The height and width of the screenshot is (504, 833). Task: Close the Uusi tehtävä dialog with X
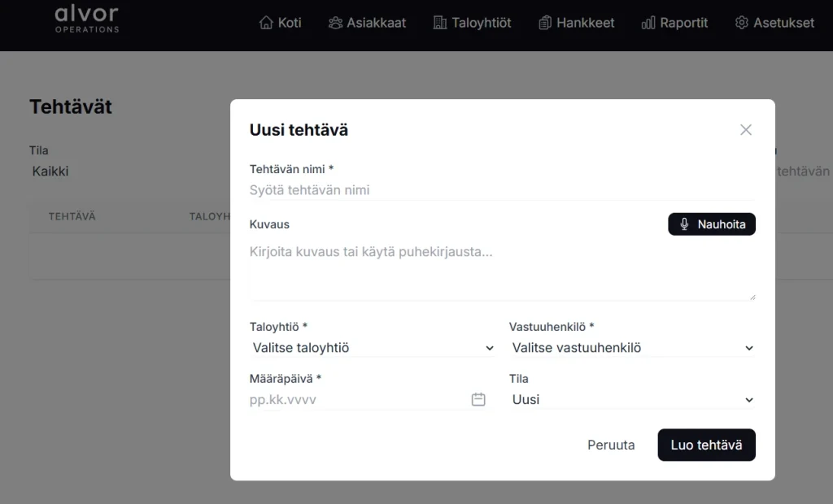pos(745,130)
